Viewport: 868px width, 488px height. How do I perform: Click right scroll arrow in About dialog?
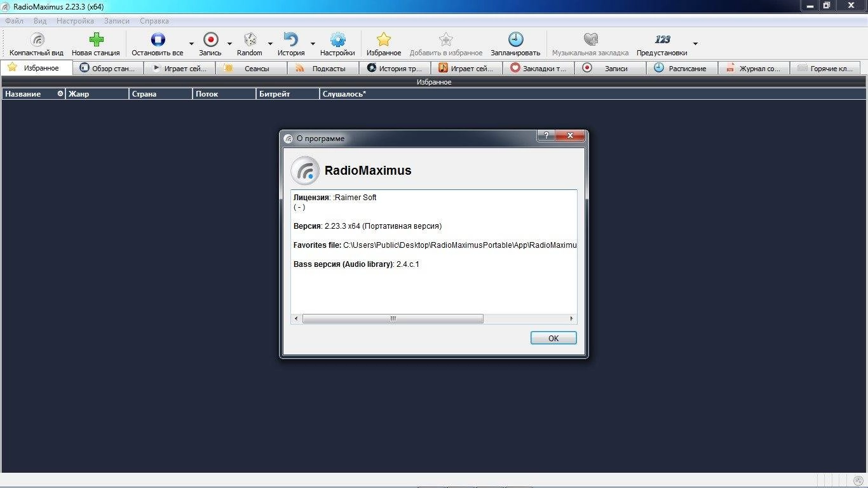coord(571,318)
